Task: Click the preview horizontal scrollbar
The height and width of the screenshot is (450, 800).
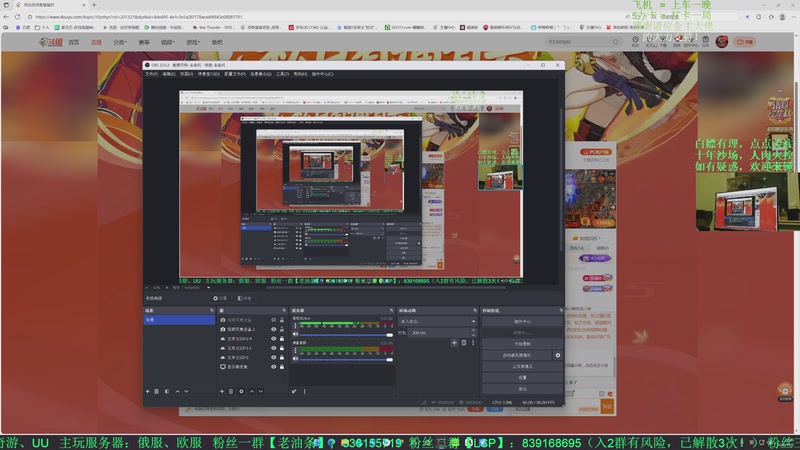Action: click(x=385, y=287)
